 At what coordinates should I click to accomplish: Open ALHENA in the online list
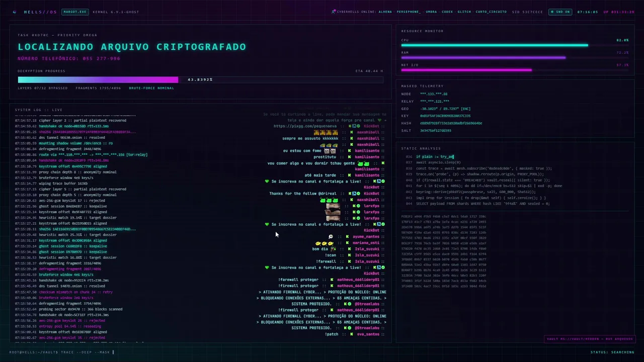(x=385, y=12)
